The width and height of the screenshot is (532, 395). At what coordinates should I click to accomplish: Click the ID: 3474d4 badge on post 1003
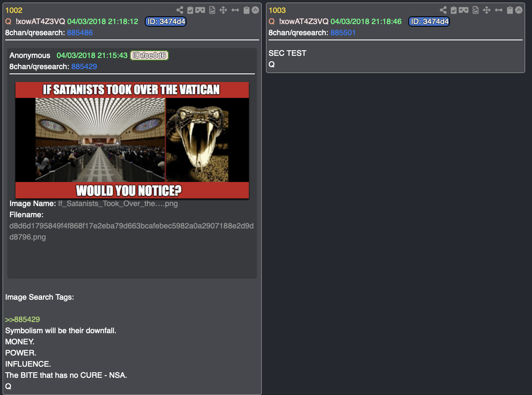(429, 21)
